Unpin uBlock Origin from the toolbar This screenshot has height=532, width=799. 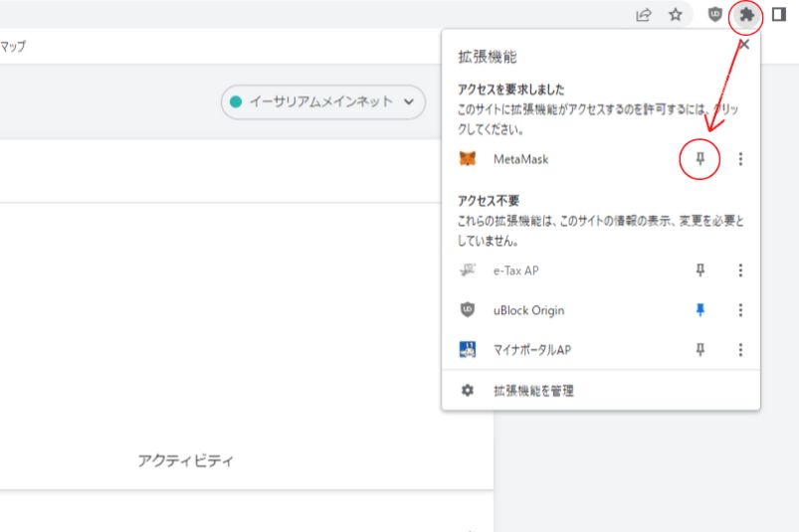click(x=700, y=310)
